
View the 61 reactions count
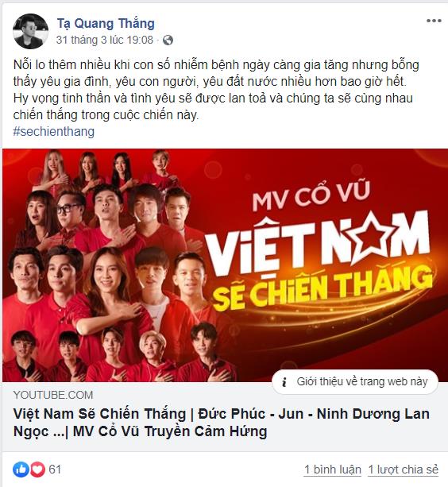pyautogui.click(x=55, y=470)
